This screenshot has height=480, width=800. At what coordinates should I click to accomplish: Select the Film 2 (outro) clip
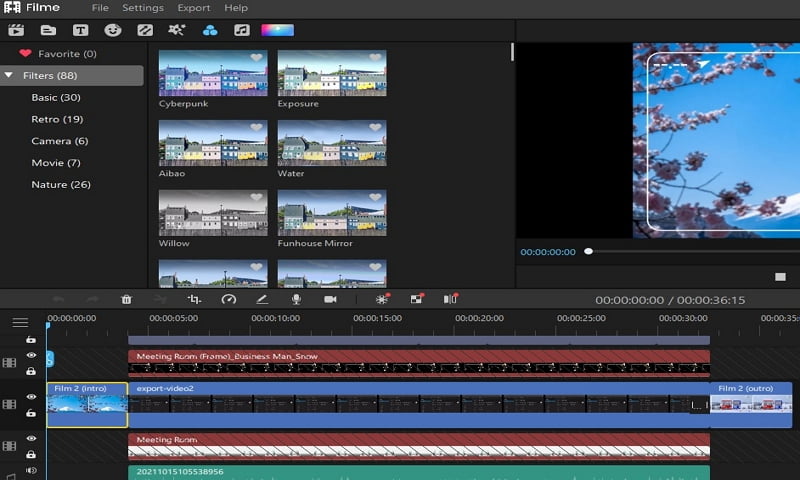(x=751, y=405)
